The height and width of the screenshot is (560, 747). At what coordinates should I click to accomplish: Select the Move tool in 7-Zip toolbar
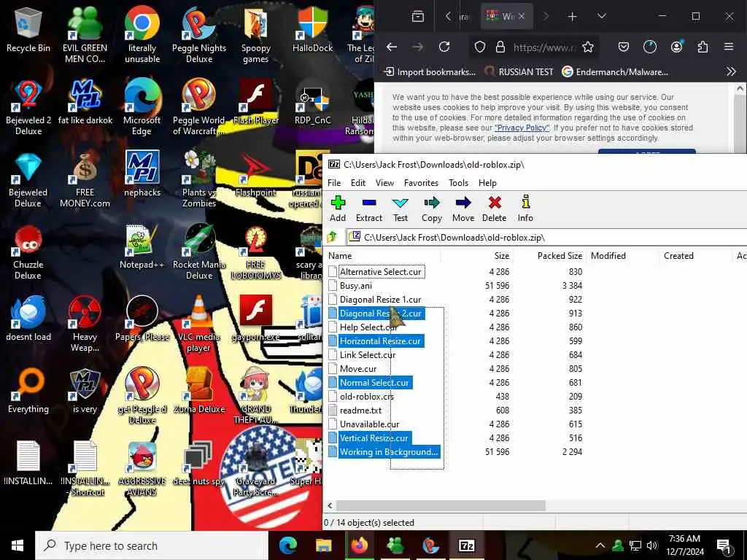pos(463,209)
